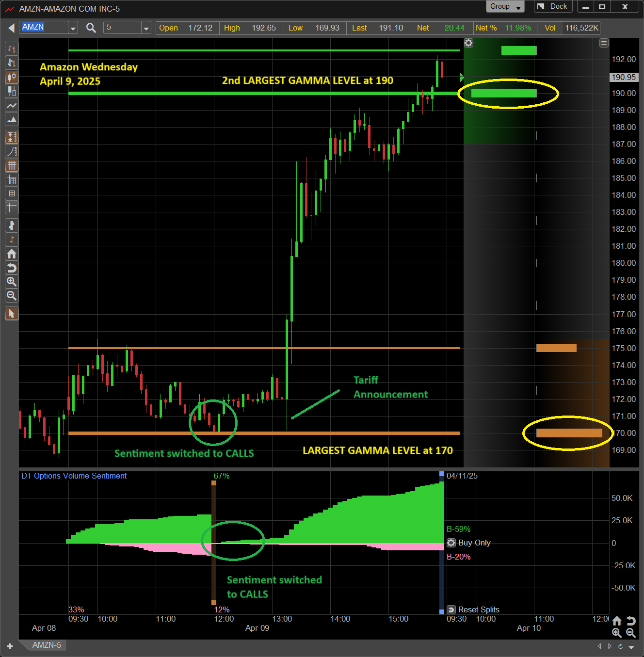Click the orange 170 gamma bar
Image resolution: width=644 pixels, height=657 pixels.
[569, 433]
